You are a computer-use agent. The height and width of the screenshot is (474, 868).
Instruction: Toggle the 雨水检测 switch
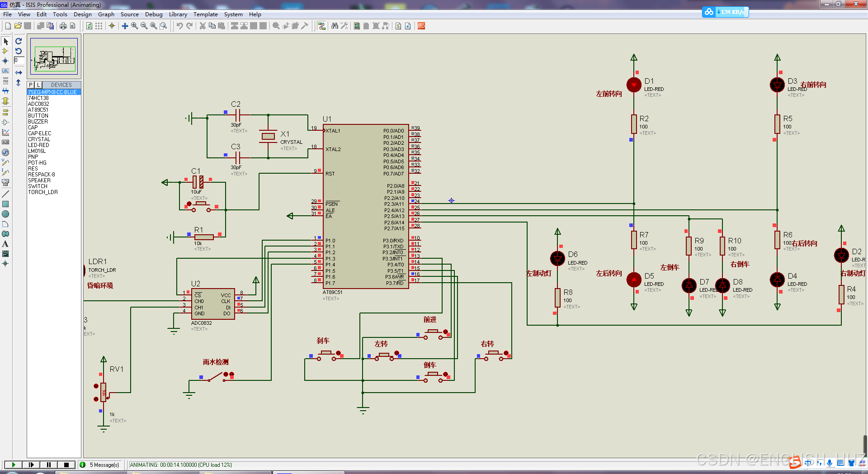[x=216, y=376]
